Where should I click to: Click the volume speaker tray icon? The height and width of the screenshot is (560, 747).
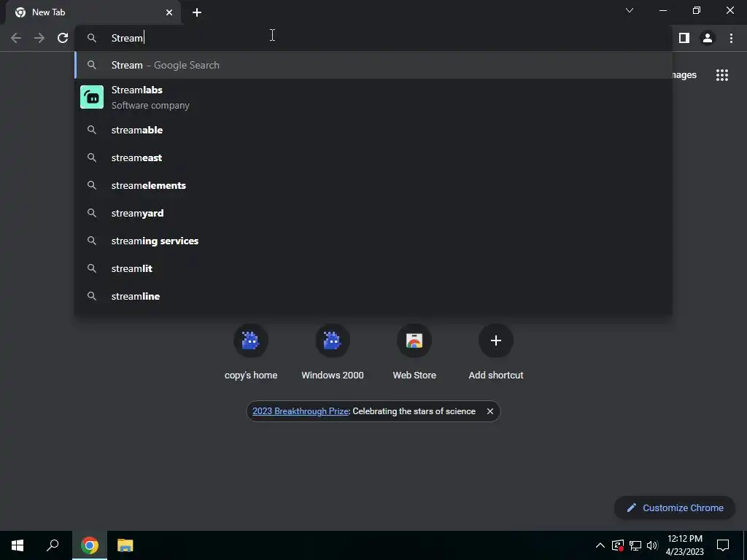tap(652, 545)
